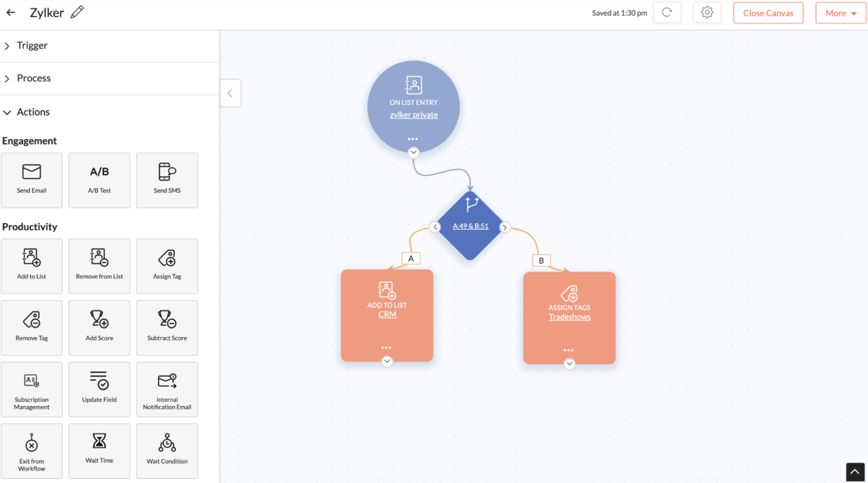
Task: Select the Assign Tag action
Action: 167,266
